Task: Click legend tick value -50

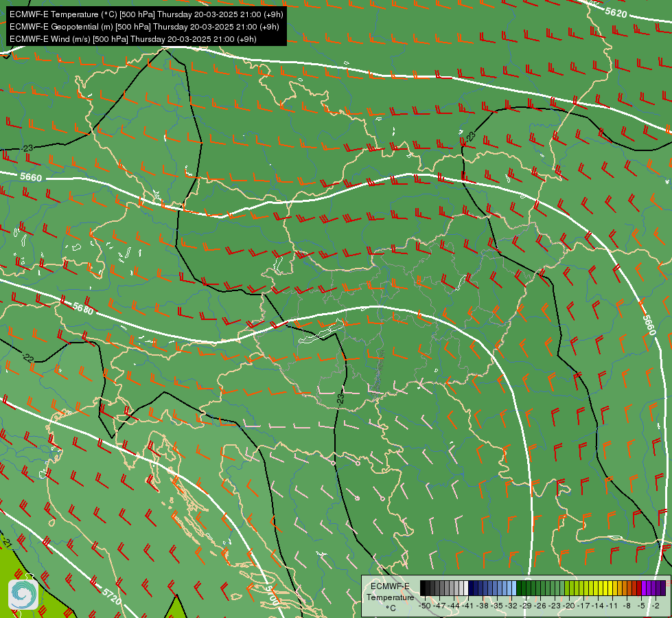Action: pyautogui.click(x=425, y=606)
